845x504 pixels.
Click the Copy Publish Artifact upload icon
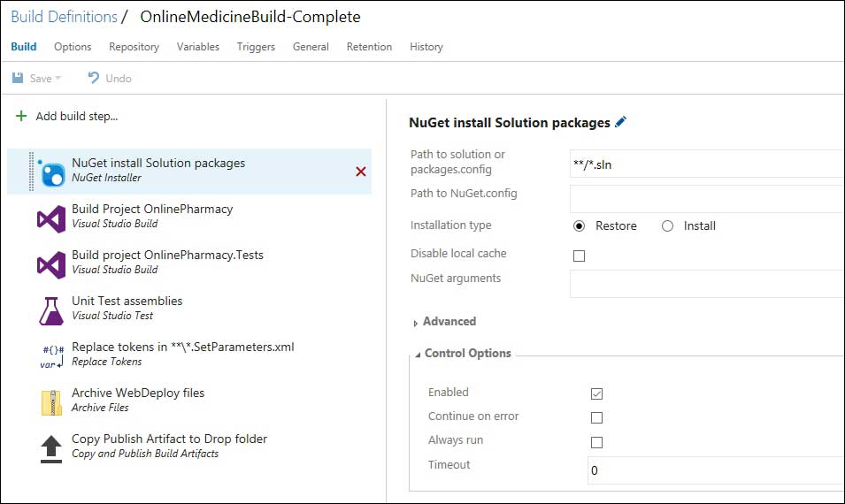[51, 447]
